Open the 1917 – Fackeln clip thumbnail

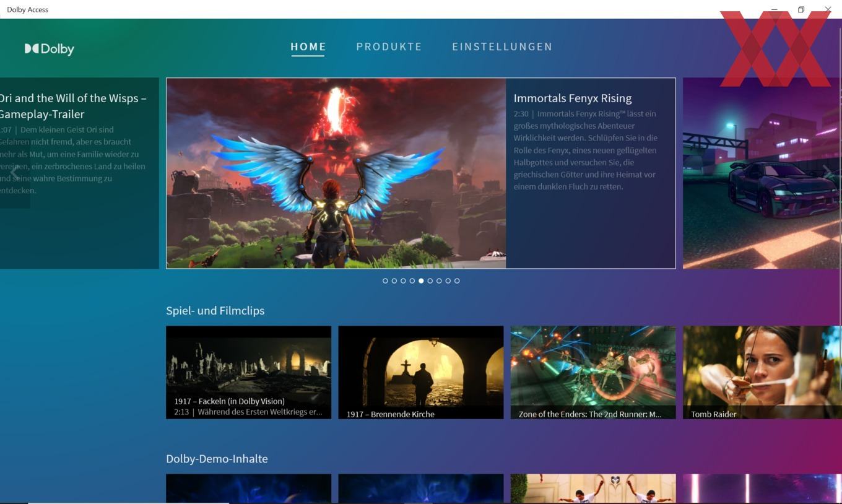pos(248,372)
